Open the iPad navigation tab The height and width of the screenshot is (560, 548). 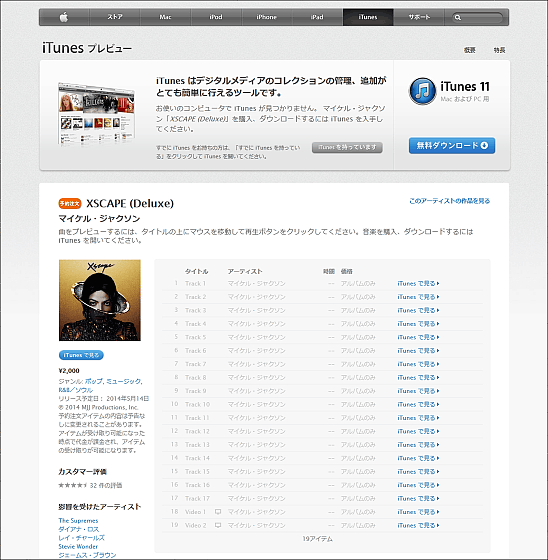point(317,17)
